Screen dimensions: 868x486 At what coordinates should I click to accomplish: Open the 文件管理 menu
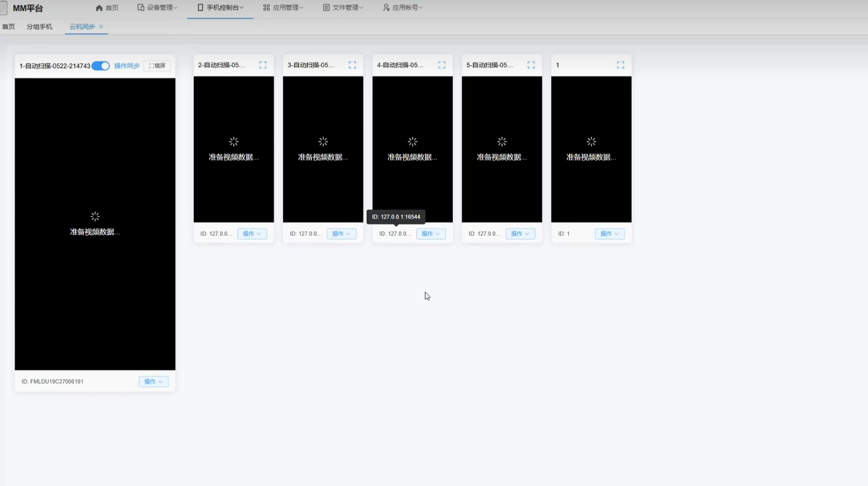point(343,8)
